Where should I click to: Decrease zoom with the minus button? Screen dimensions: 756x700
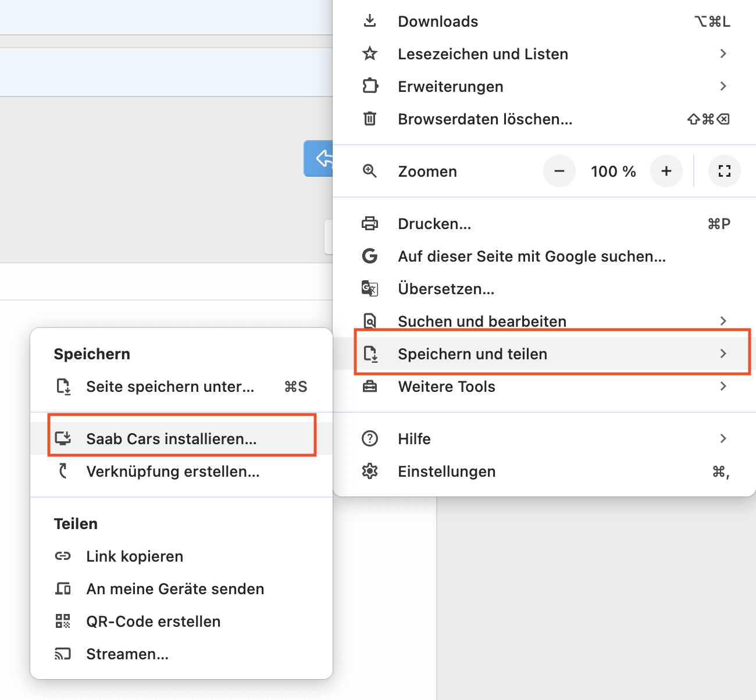pos(559,171)
